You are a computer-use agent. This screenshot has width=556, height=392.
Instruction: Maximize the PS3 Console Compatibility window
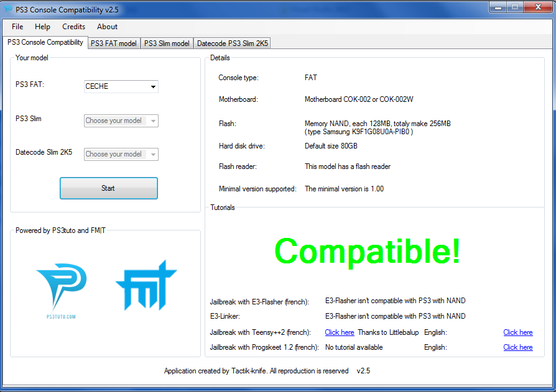515,7
